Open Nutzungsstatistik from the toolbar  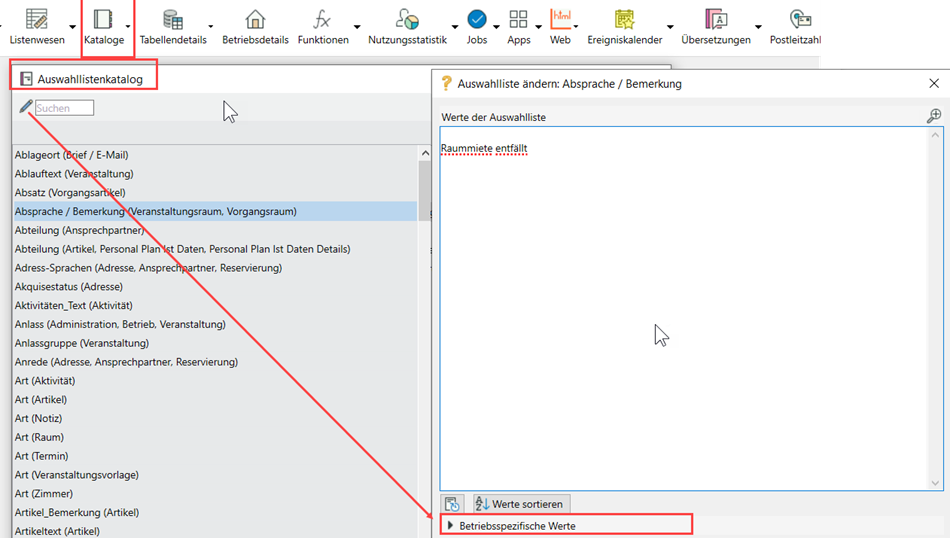[406, 19]
